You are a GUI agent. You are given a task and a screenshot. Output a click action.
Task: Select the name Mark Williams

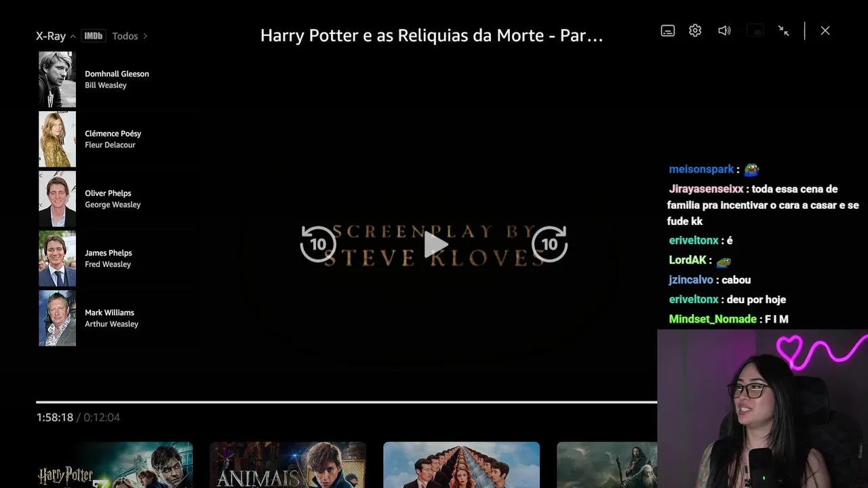click(109, 312)
